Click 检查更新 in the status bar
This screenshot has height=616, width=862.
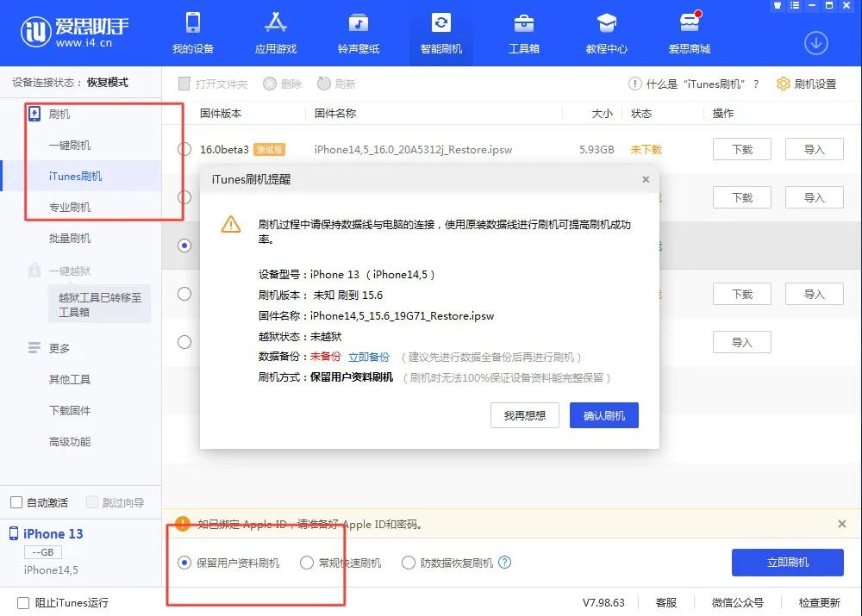(821, 603)
